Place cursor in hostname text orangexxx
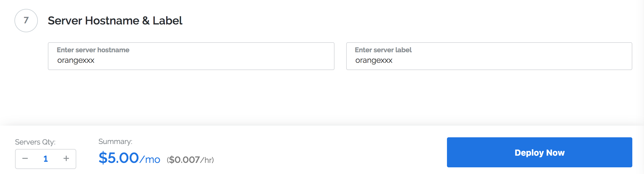Image resolution: width=644 pixels, height=174 pixels. (76, 60)
